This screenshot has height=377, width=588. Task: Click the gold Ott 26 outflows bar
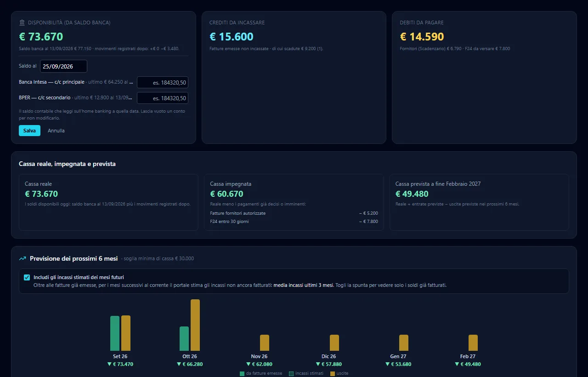click(195, 325)
